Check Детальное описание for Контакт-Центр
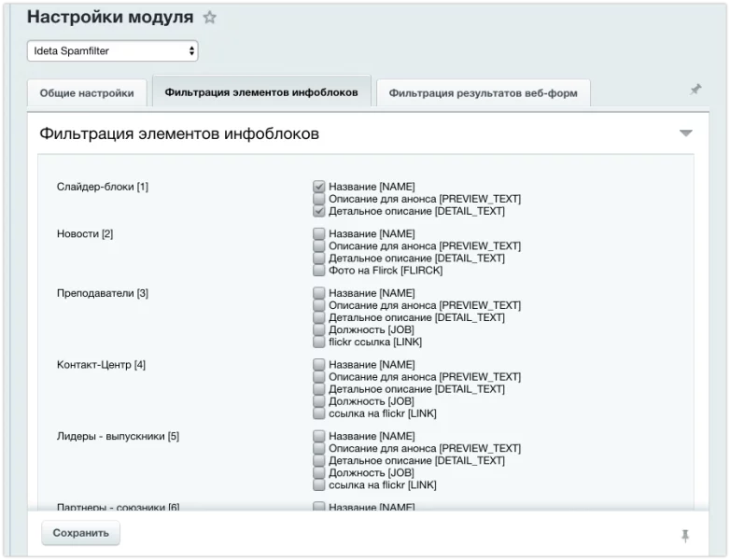 (x=319, y=389)
